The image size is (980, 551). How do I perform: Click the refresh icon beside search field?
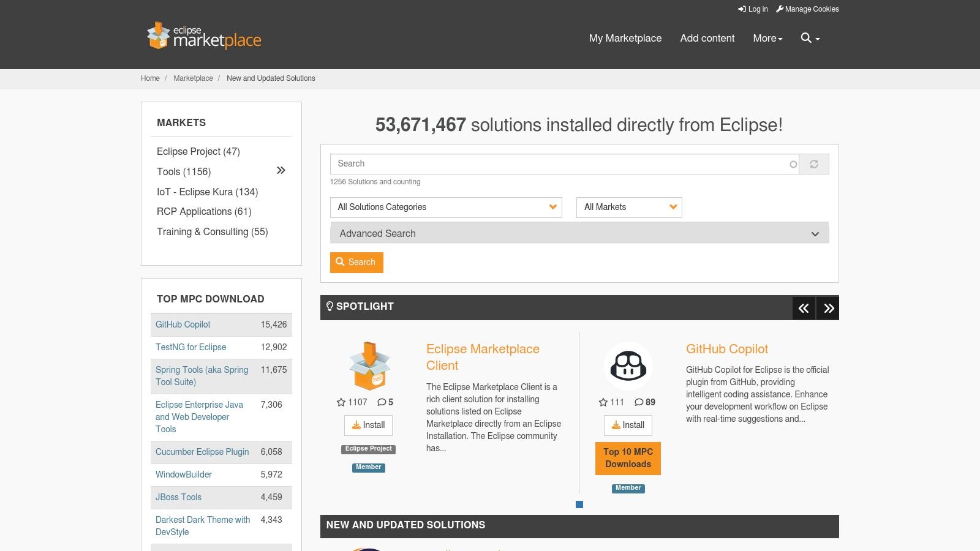point(814,164)
